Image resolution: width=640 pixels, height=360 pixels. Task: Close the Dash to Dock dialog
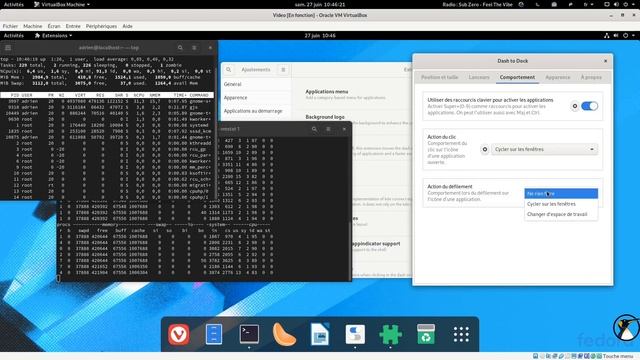point(605,61)
